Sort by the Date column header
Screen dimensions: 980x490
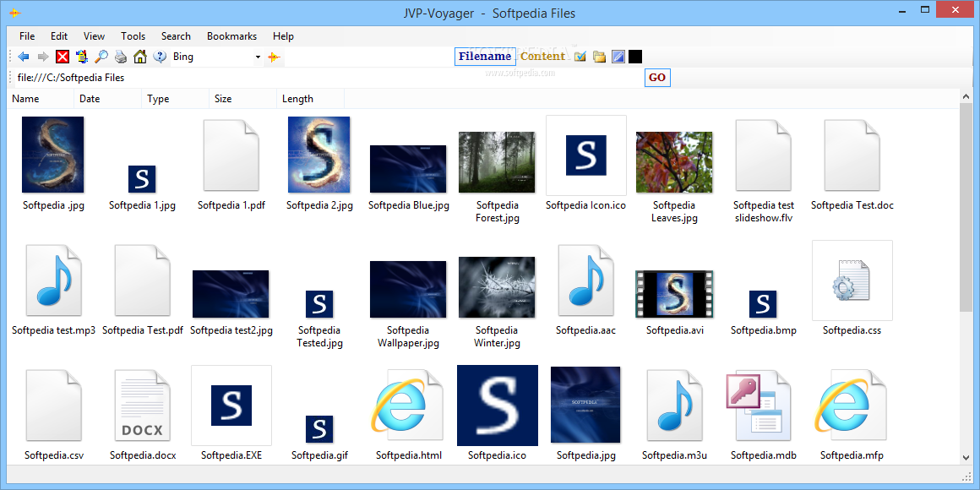108,99
